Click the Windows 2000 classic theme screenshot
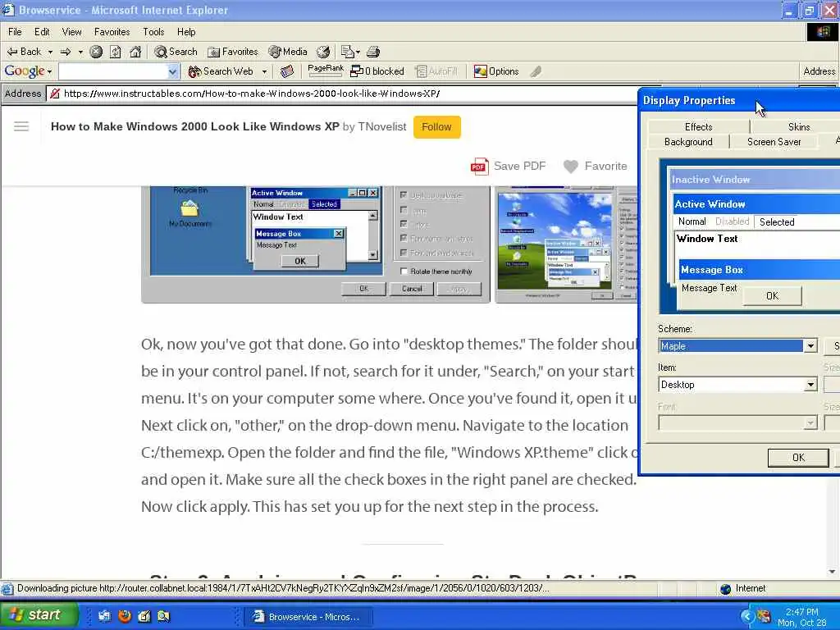Viewport: 840px width, 630px height. (x=316, y=244)
